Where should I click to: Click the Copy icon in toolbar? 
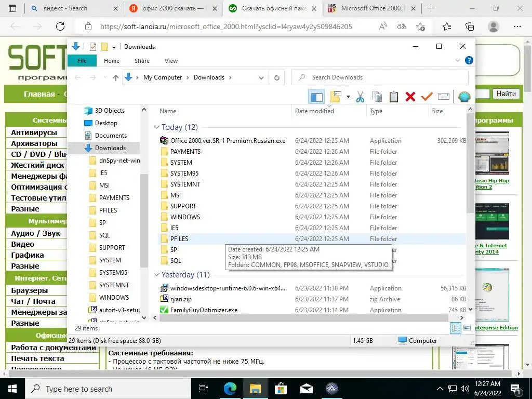click(x=377, y=97)
